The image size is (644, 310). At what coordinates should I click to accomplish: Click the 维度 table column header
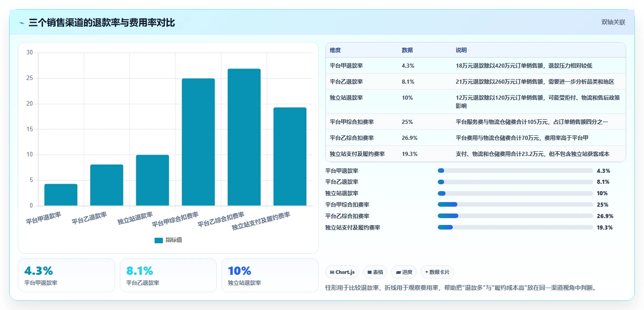point(335,50)
